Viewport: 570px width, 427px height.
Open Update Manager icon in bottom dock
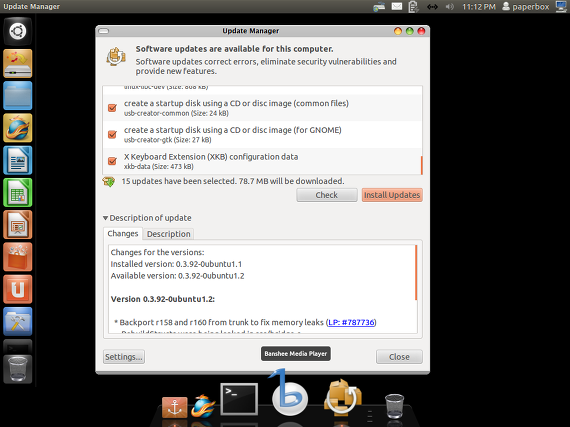pos(342,397)
